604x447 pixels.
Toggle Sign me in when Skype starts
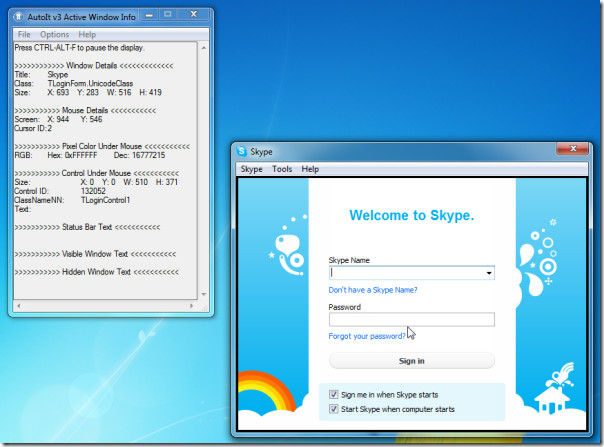pos(334,395)
